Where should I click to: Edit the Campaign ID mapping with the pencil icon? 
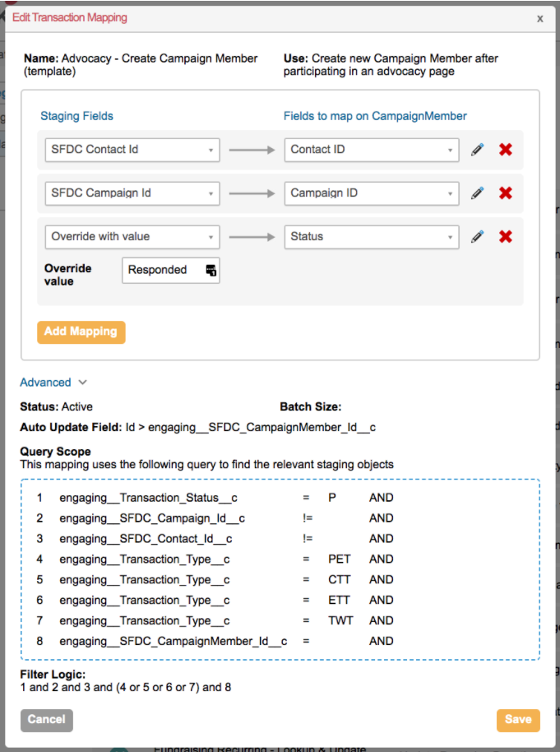point(478,193)
